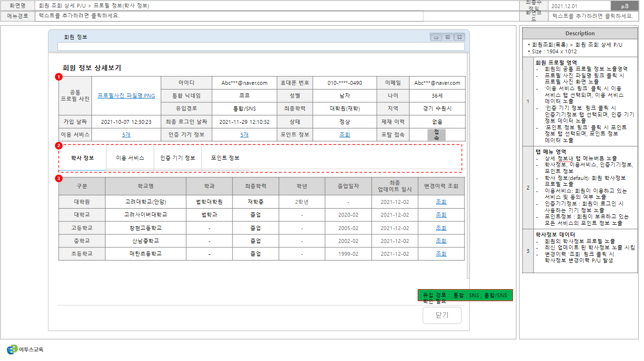644x361 pixels.
Task: Click the 이투스교육 logo
Action: tap(25, 350)
